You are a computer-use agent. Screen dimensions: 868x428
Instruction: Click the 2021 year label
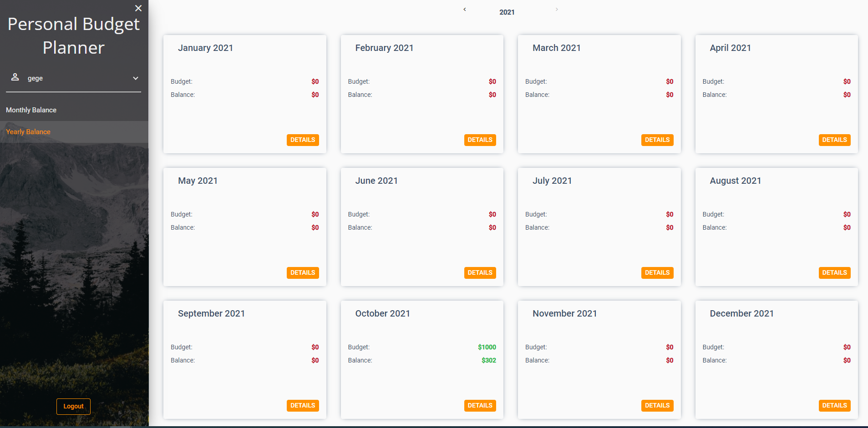tap(507, 12)
